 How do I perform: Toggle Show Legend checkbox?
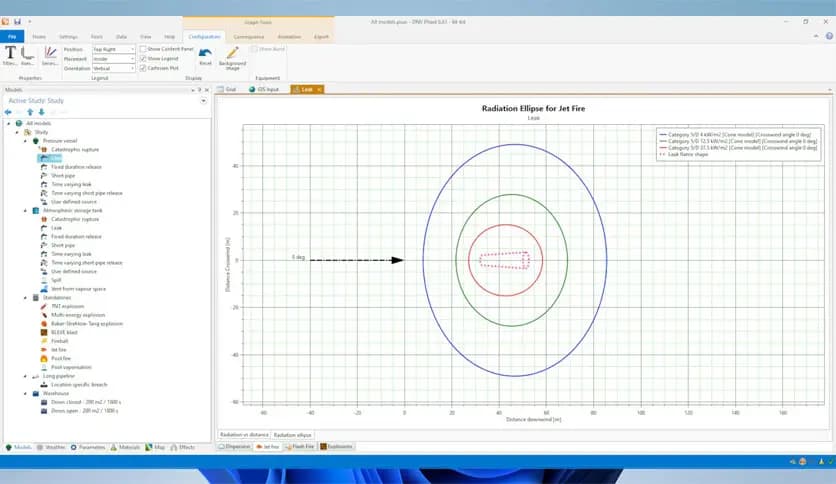click(x=143, y=59)
